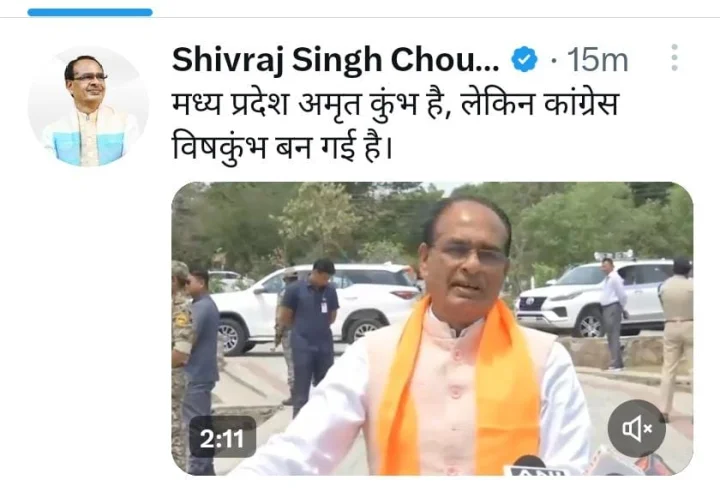Click the white Fortuner SUV on the right
This screenshot has height=498, width=720.
pyautogui.click(x=590, y=297)
